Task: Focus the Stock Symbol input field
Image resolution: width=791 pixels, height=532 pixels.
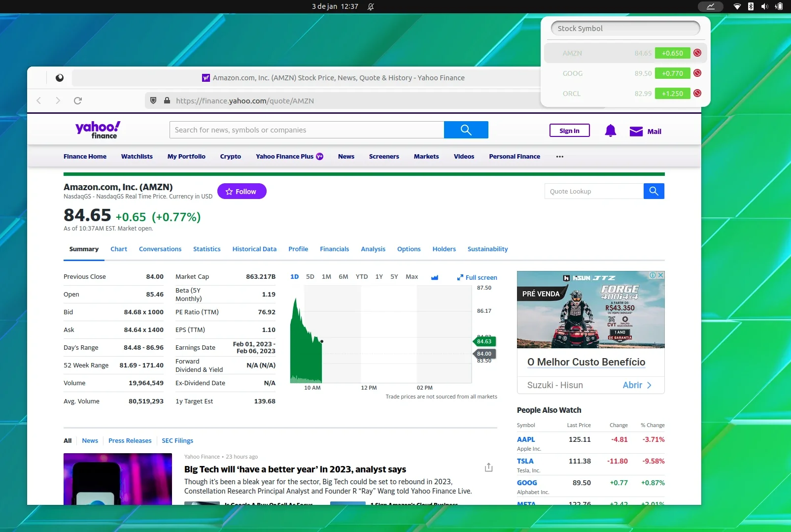Action: pyautogui.click(x=625, y=29)
